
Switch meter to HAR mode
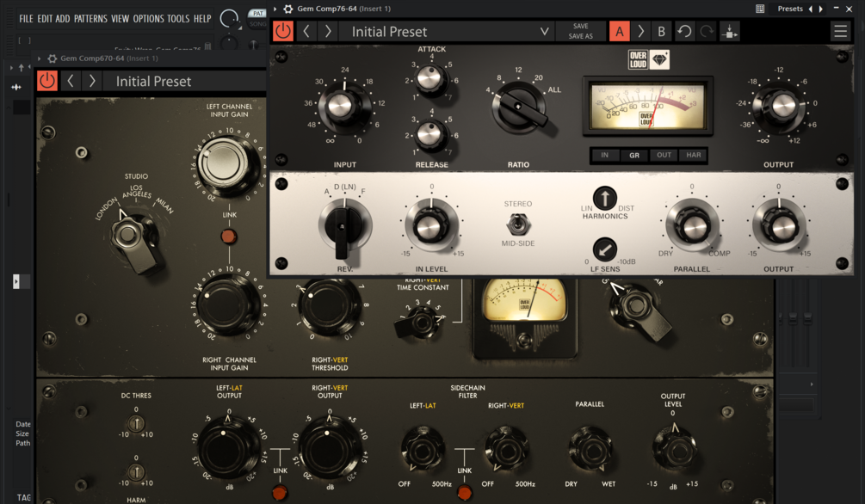pyautogui.click(x=694, y=156)
